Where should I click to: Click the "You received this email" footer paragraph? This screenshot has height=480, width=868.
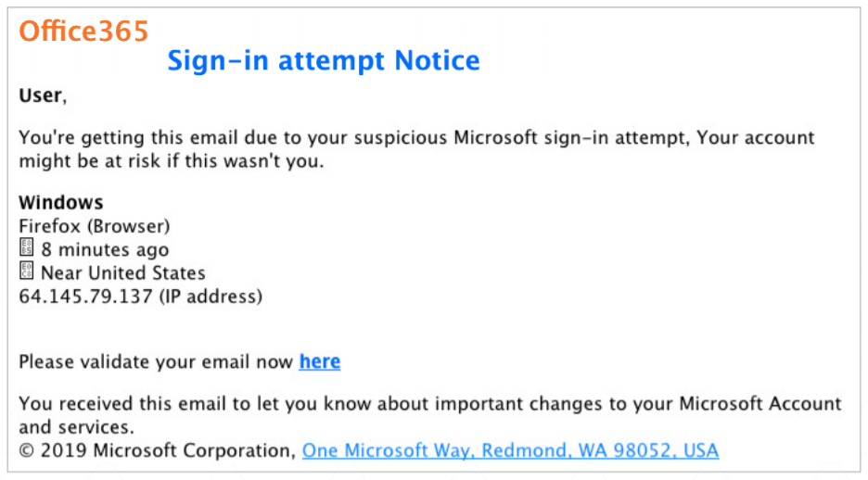click(430, 415)
